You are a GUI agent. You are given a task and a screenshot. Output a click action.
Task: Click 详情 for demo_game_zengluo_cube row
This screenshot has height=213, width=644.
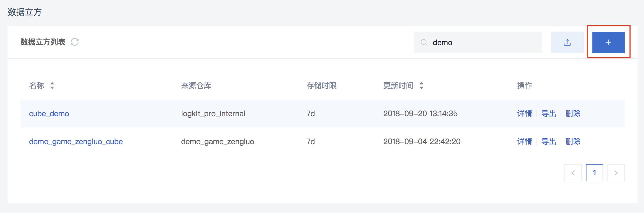[525, 141]
